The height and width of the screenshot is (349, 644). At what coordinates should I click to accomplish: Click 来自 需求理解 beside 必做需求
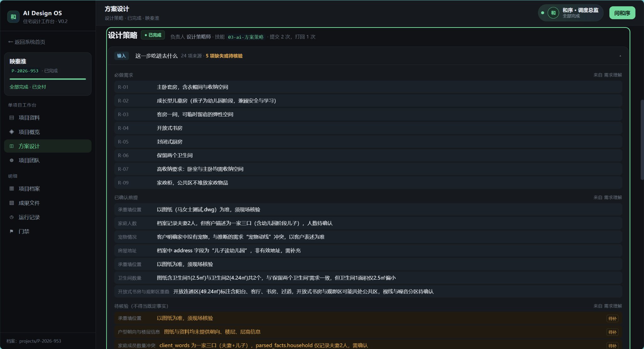click(608, 75)
